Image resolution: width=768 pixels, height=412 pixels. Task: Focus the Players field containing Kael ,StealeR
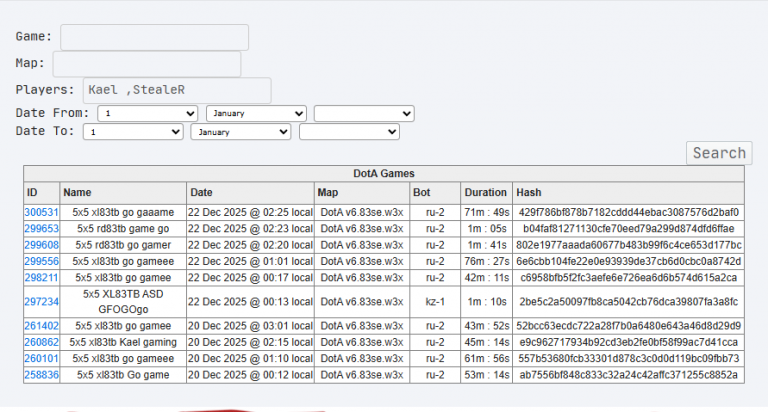click(x=177, y=90)
